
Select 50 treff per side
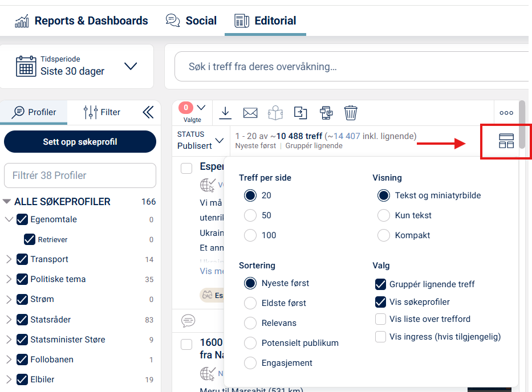[x=250, y=215]
